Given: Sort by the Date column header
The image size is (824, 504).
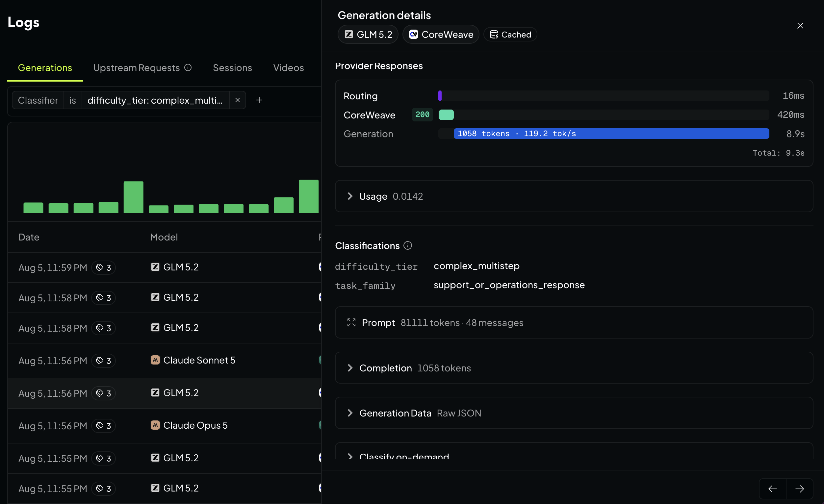Looking at the screenshot, I should [29, 237].
